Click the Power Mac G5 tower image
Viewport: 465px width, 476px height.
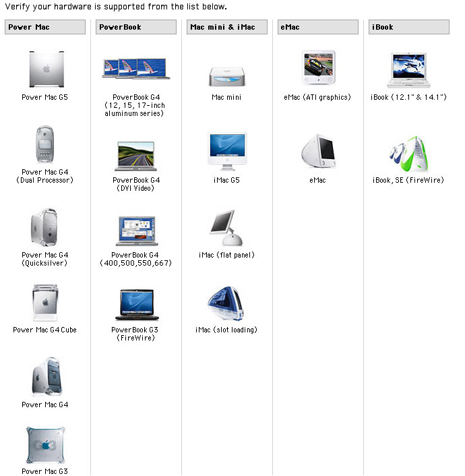tap(46, 69)
